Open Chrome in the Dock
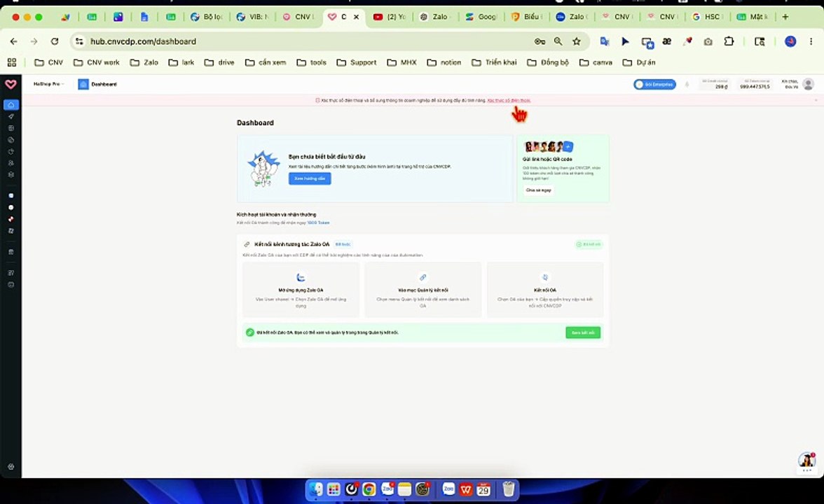Viewport: 824px width, 504px height. (x=369, y=489)
